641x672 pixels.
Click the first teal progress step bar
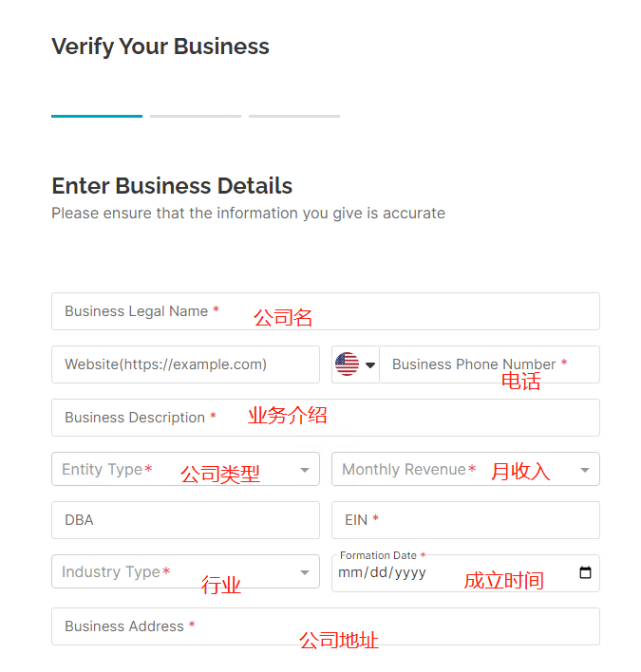[x=97, y=116]
